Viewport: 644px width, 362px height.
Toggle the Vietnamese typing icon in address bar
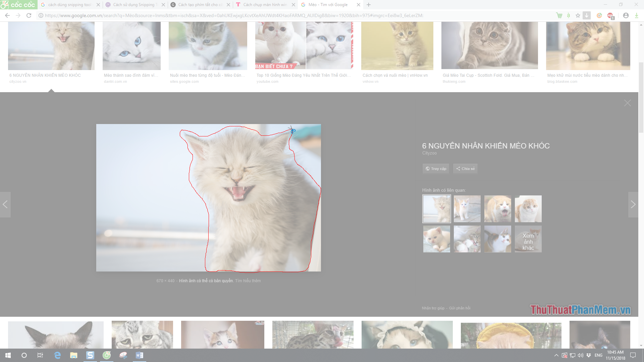(568, 15)
